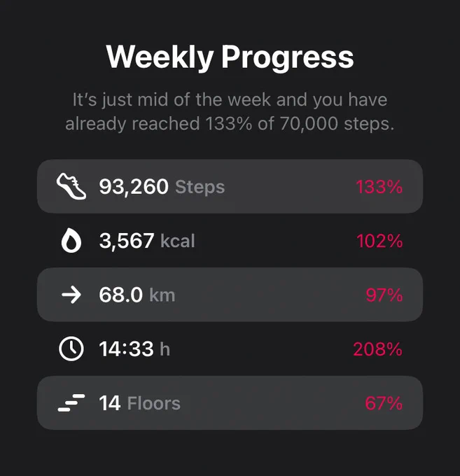Open the 93,260 Steps row
Viewport: 460px width, 476px height.
click(x=230, y=186)
